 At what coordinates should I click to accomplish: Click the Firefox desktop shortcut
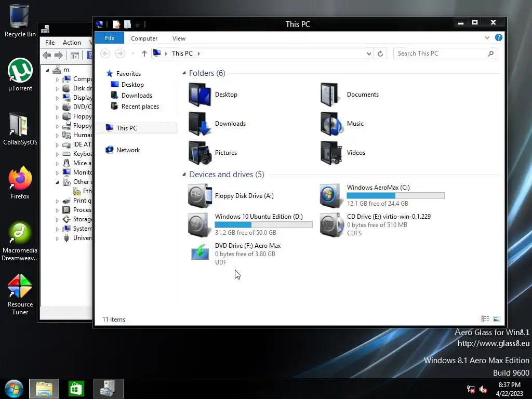[x=20, y=182]
